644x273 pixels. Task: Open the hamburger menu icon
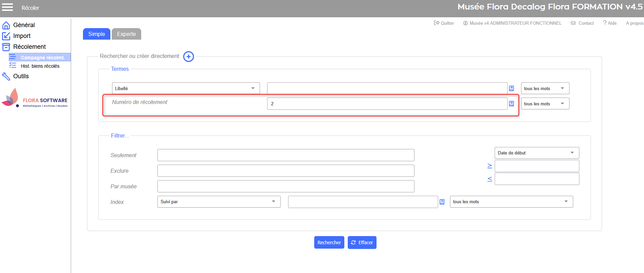coord(7,7)
